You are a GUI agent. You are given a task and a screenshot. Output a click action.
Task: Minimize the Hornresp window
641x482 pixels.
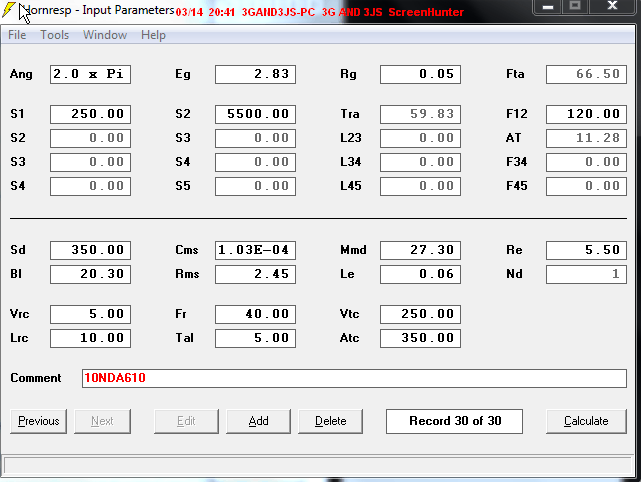click(x=548, y=7)
